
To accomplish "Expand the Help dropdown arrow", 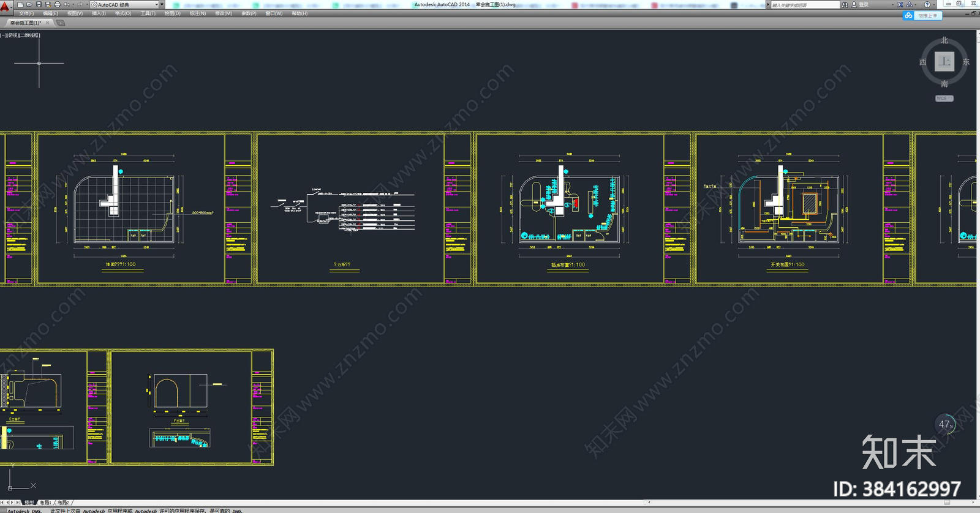I will 933,4.
